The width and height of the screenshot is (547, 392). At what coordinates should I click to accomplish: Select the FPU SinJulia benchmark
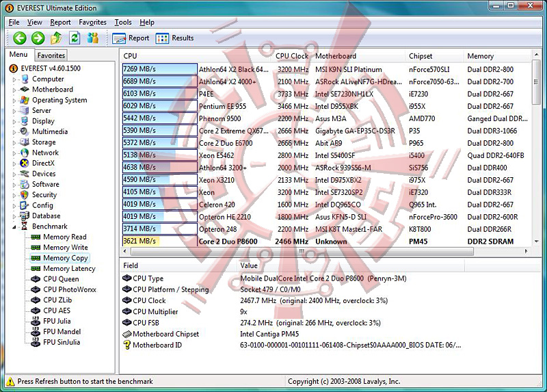pos(62,342)
